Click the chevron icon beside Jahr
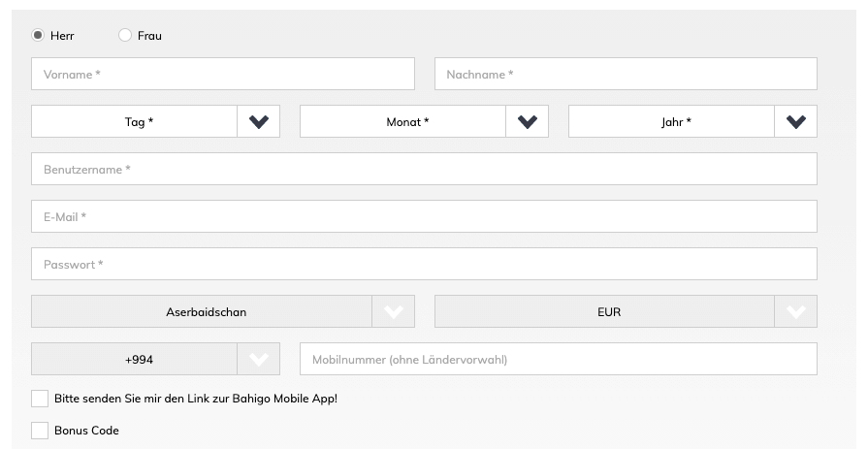Screen dimensions: 868x449 pyautogui.click(x=795, y=122)
